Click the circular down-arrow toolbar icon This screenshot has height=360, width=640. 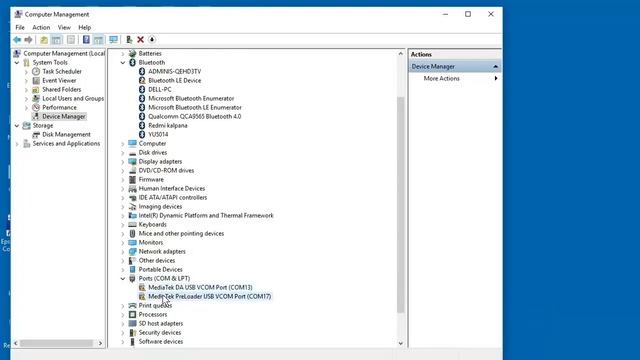tap(152, 40)
